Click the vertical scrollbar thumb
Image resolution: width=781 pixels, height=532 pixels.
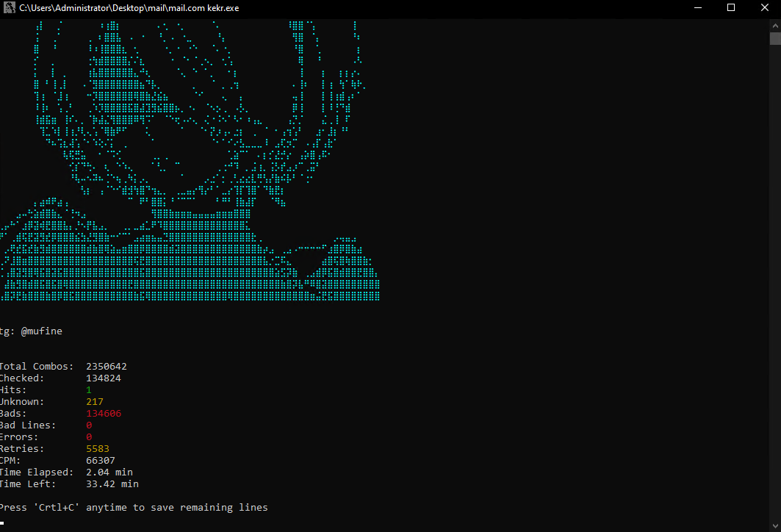774,38
